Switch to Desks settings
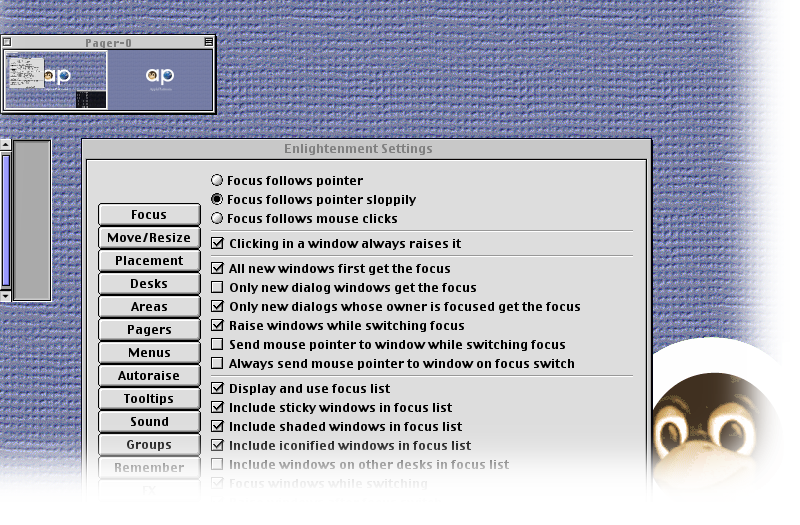This screenshot has height=525, width=800. pos(149,283)
